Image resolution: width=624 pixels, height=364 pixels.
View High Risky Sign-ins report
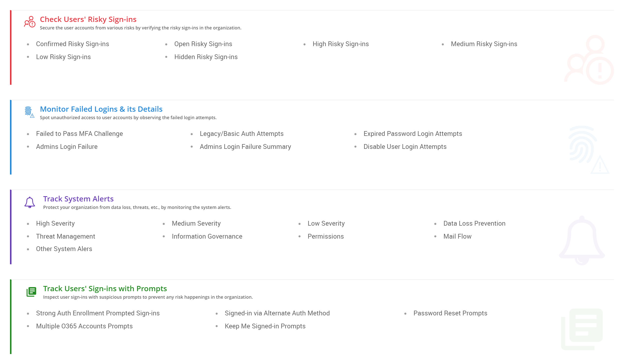pos(340,44)
